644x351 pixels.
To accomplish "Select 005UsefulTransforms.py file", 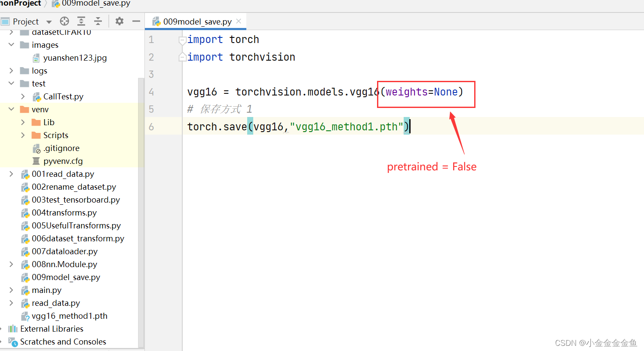I will [76, 225].
